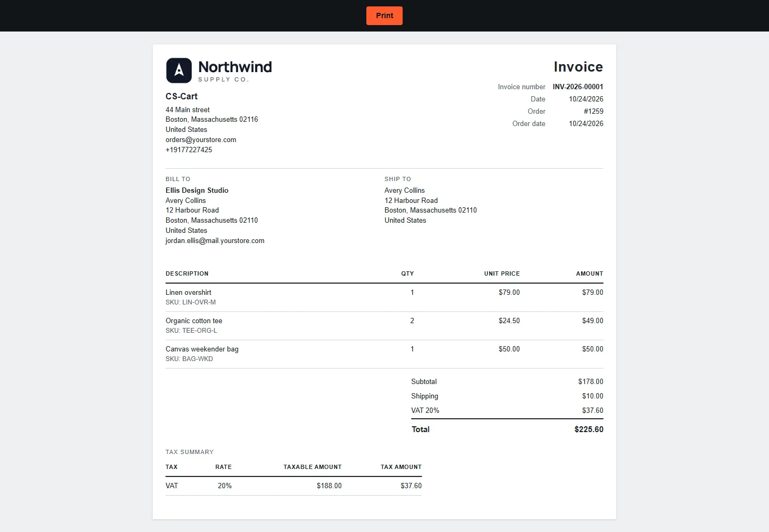Click the subtotal value $178.00
This screenshot has height=532, width=769.
pyautogui.click(x=591, y=381)
